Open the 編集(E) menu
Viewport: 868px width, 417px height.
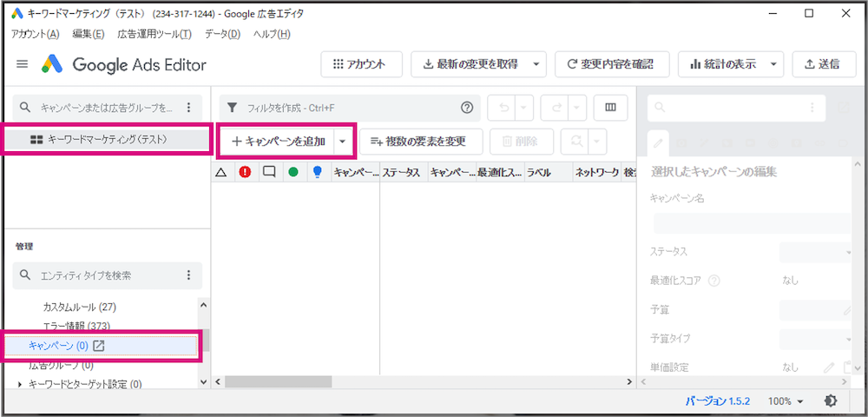pyautogui.click(x=88, y=35)
